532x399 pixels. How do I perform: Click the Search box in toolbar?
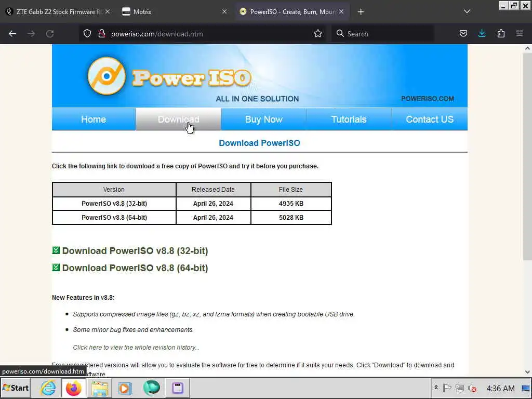pyautogui.click(x=382, y=34)
